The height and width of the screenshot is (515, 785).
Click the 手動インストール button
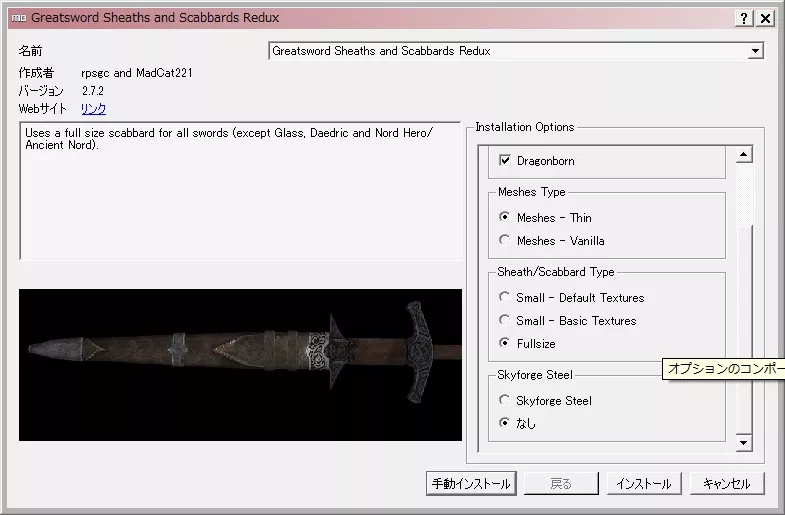470,484
